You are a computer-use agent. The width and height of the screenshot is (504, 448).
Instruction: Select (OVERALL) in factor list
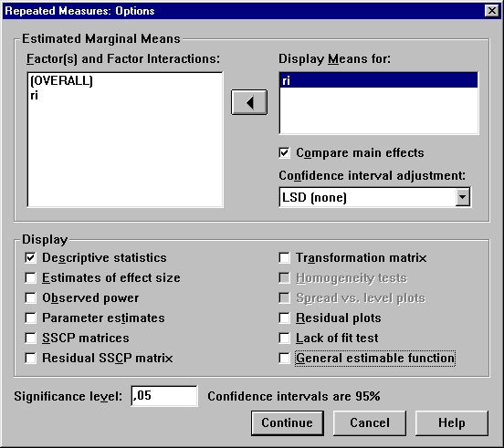(x=61, y=80)
